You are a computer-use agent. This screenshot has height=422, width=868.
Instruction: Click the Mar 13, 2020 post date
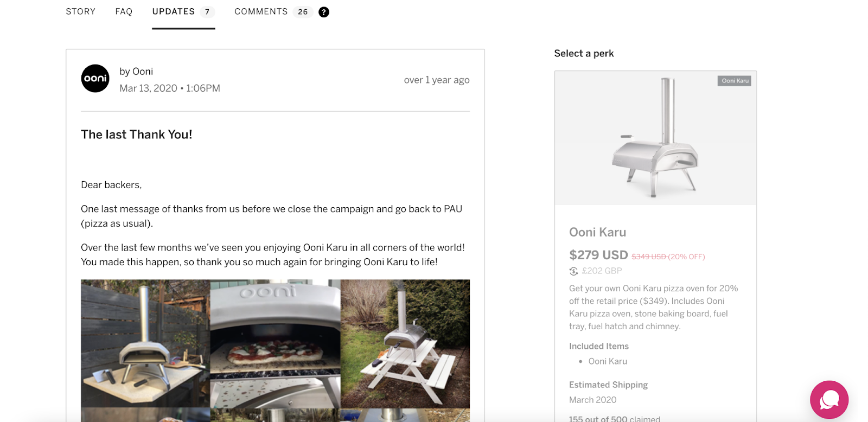148,88
